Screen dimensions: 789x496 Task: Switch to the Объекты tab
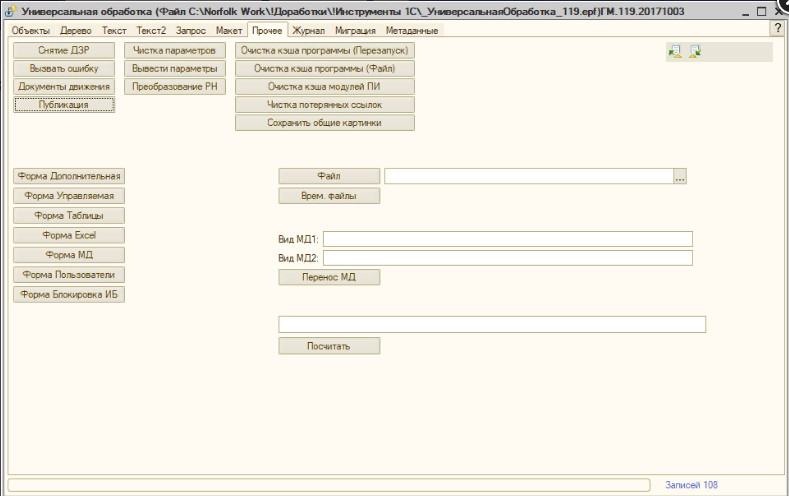30,31
